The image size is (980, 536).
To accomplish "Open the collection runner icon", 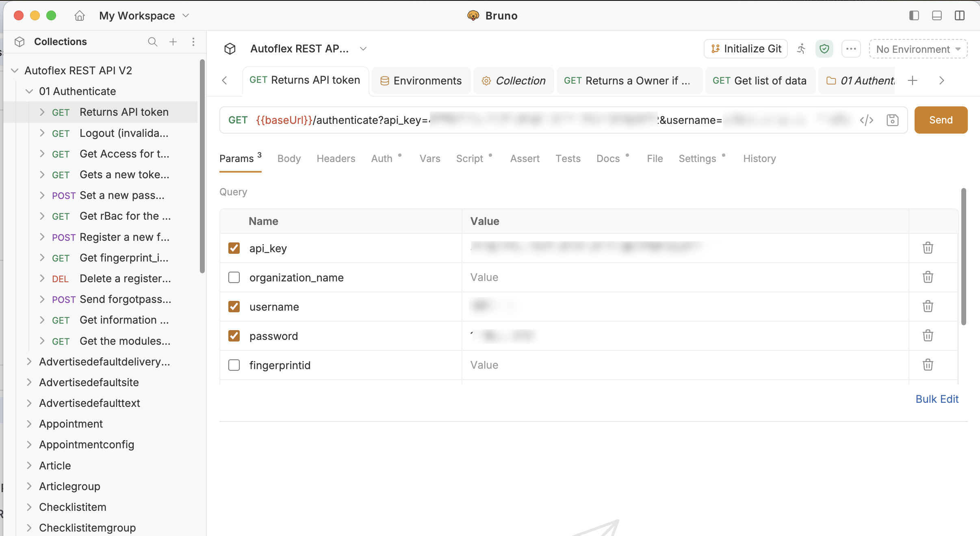I will (x=801, y=49).
